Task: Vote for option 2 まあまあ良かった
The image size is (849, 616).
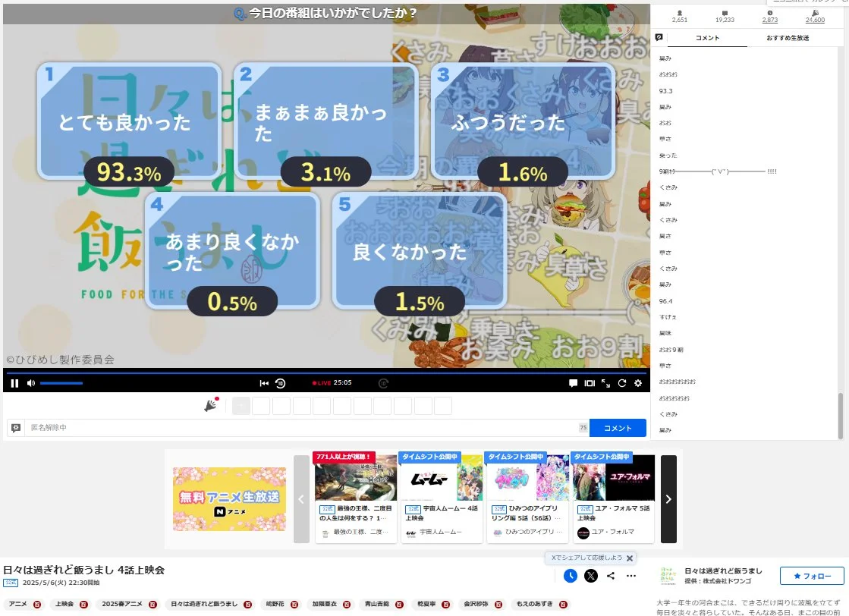Action: click(x=326, y=121)
